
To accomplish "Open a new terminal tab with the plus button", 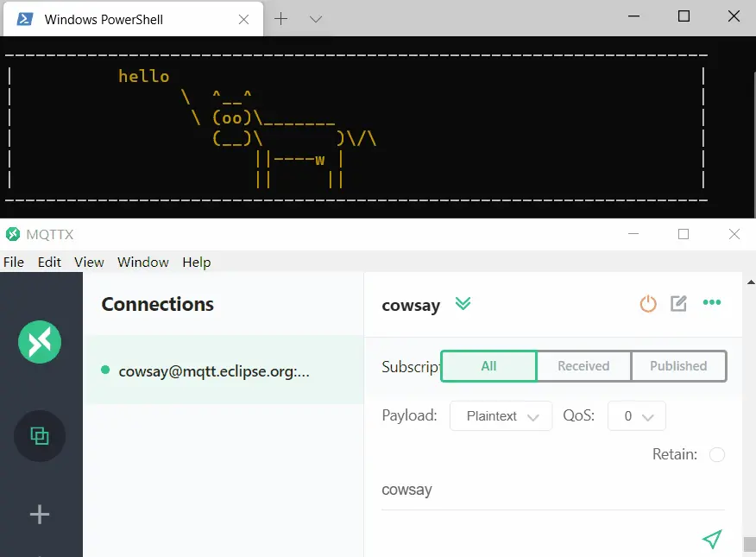I will [x=280, y=19].
